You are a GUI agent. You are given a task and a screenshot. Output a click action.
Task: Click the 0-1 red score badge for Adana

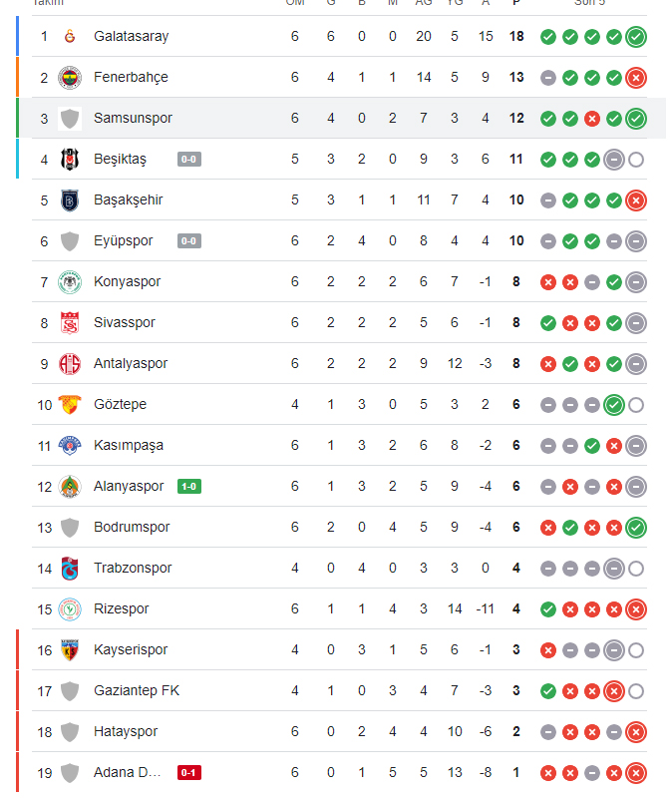pyautogui.click(x=189, y=772)
